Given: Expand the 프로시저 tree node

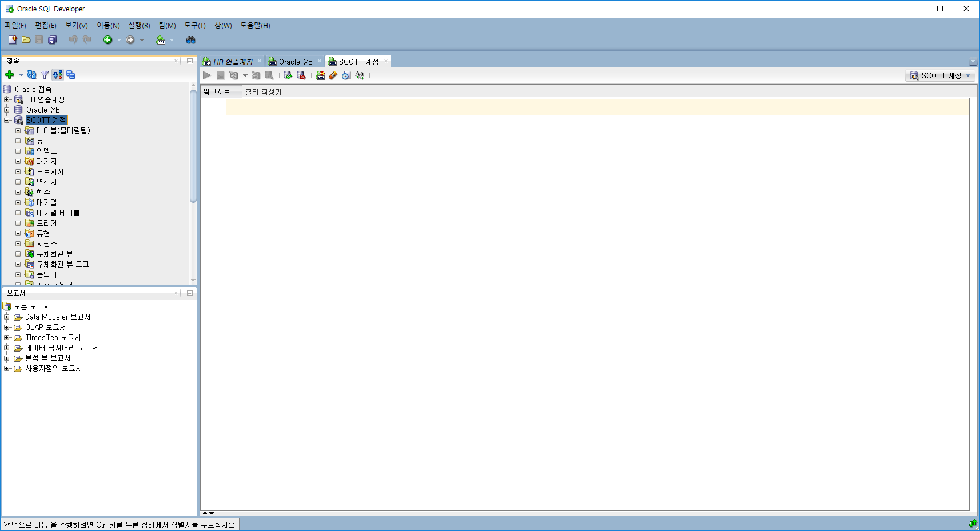Looking at the screenshot, I should point(18,171).
